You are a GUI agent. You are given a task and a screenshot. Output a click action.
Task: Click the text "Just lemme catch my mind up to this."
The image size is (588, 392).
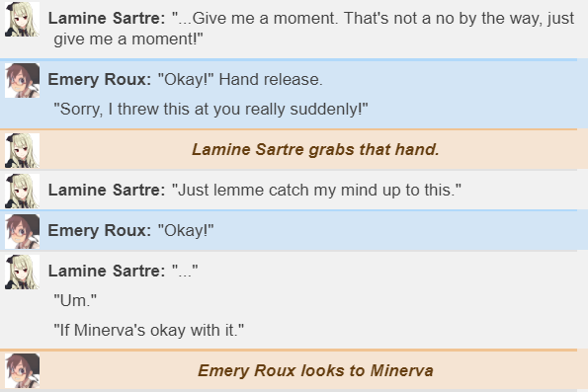tap(316, 190)
